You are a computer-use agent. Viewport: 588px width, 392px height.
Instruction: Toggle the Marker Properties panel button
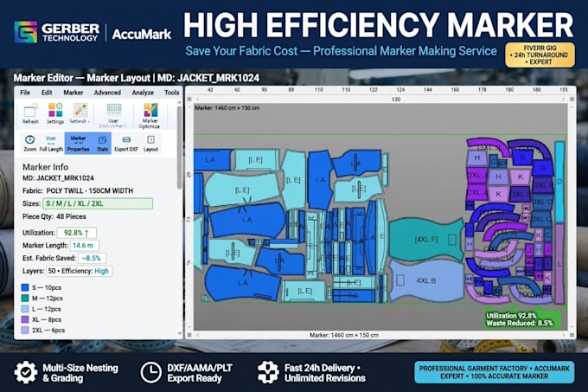(x=79, y=143)
